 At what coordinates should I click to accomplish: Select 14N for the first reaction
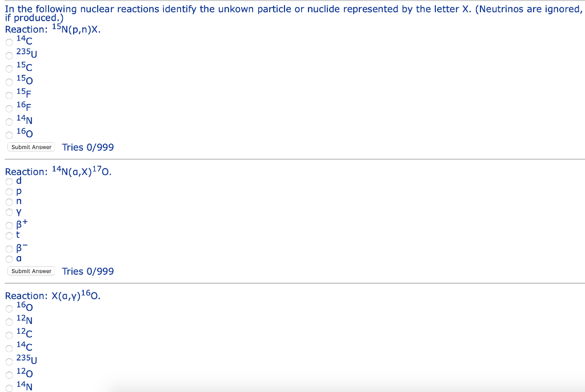pyautogui.click(x=9, y=121)
